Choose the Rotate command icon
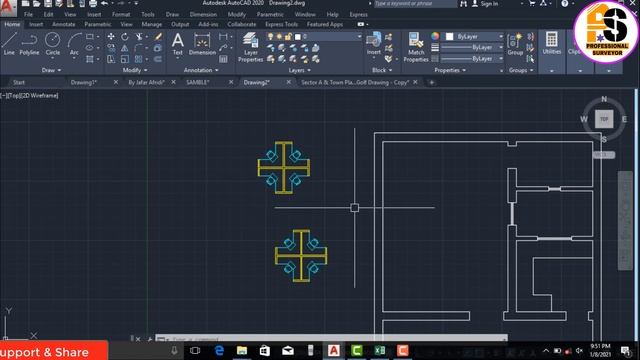Viewport: 640px width, 360px height. pos(124,37)
